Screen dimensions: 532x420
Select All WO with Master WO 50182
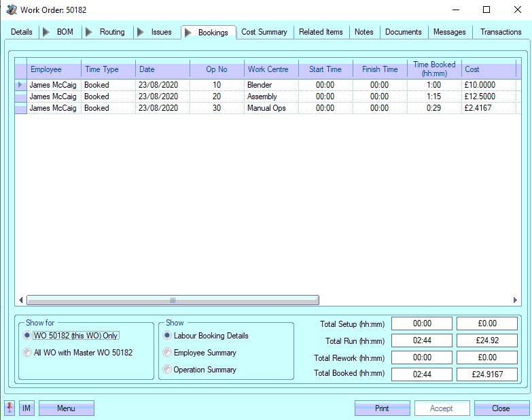pyautogui.click(x=27, y=353)
